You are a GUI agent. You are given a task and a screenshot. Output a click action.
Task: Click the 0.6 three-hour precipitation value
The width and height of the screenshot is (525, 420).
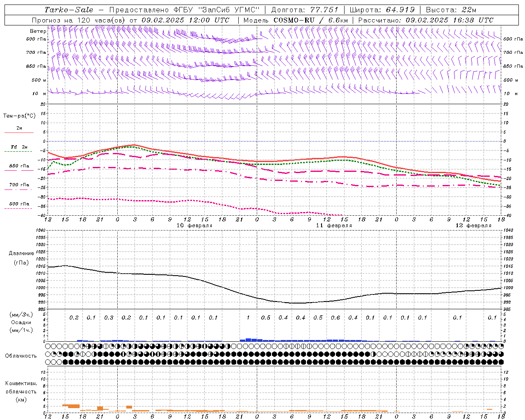(336, 318)
